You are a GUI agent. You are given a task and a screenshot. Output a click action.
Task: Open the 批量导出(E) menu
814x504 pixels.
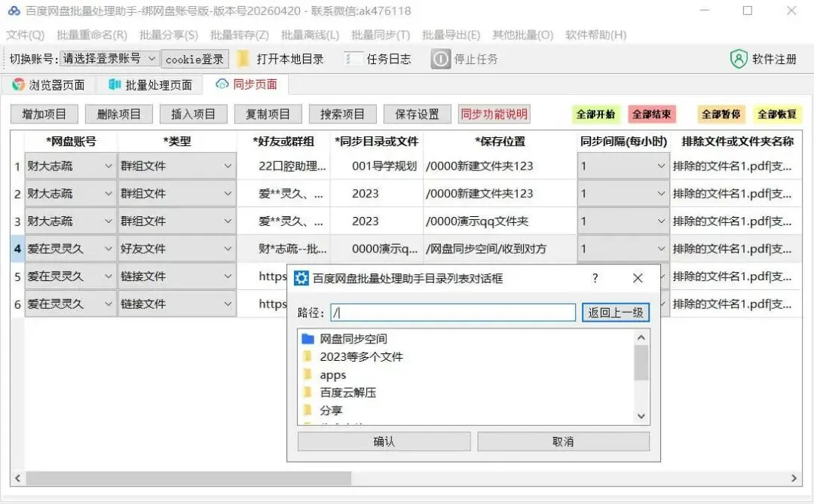451,35
